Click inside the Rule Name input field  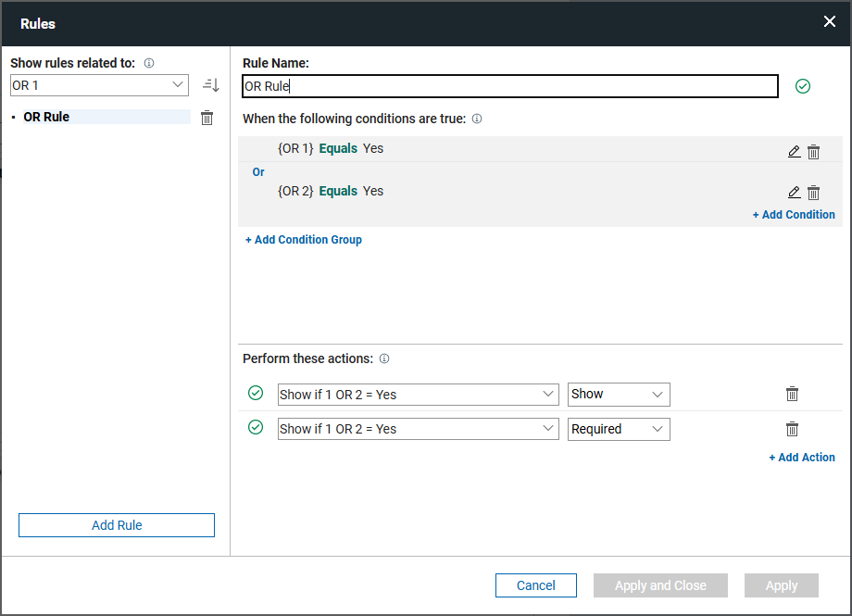click(509, 85)
